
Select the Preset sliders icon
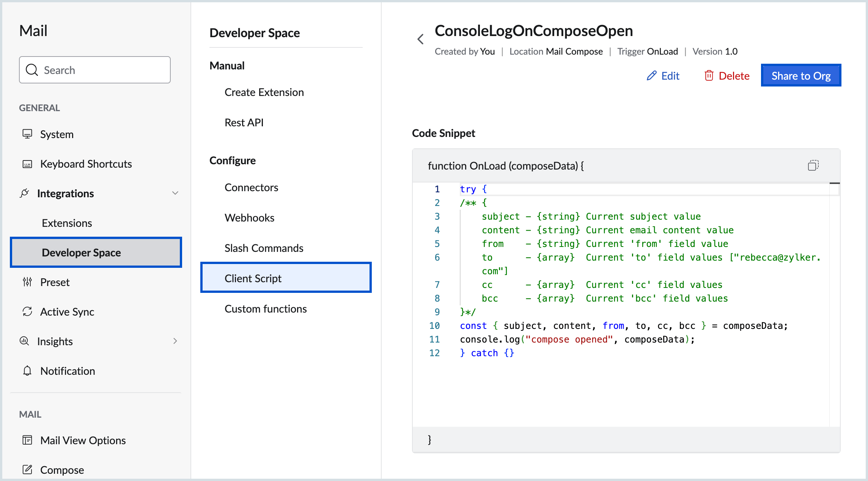pyautogui.click(x=27, y=282)
